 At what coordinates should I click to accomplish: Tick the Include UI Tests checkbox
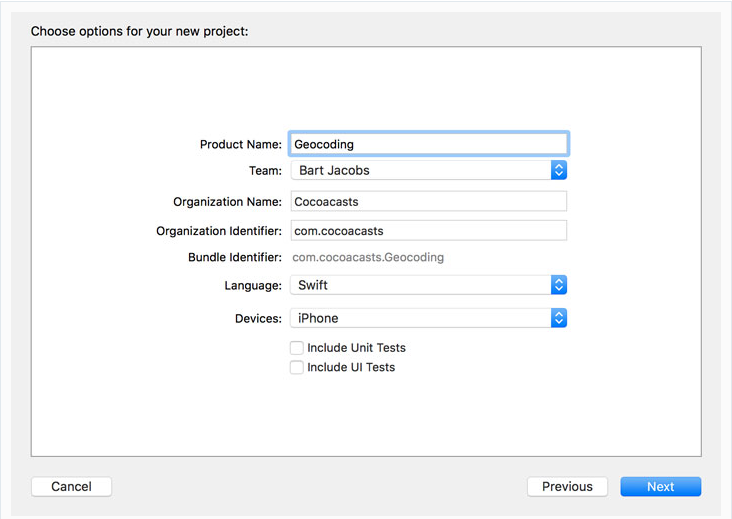click(297, 367)
